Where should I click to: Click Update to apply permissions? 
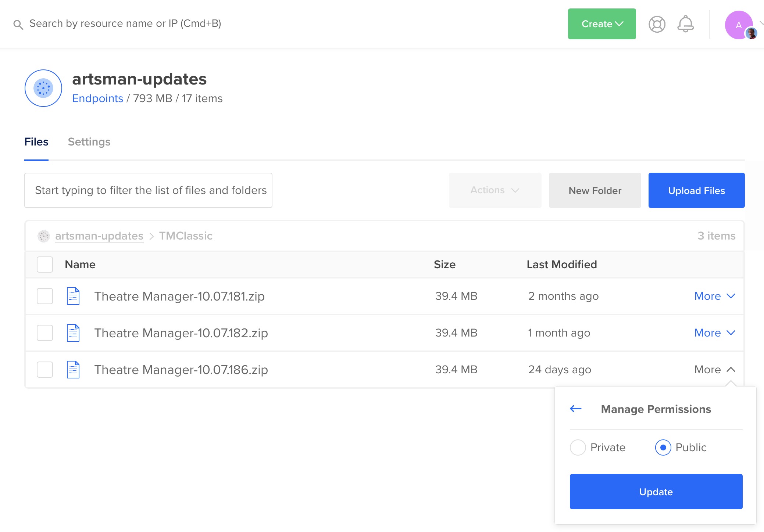(656, 492)
